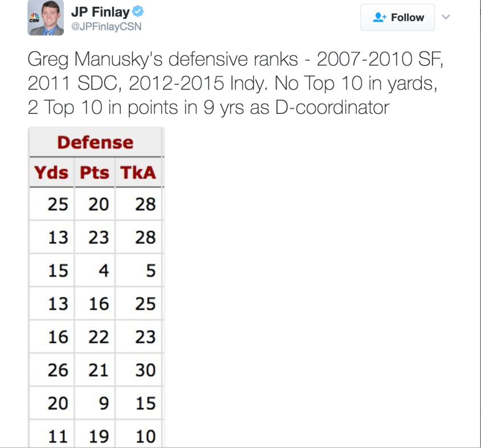Viewport: 481px width, 448px height.
Task: Click the Yds column header
Action: point(51,173)
